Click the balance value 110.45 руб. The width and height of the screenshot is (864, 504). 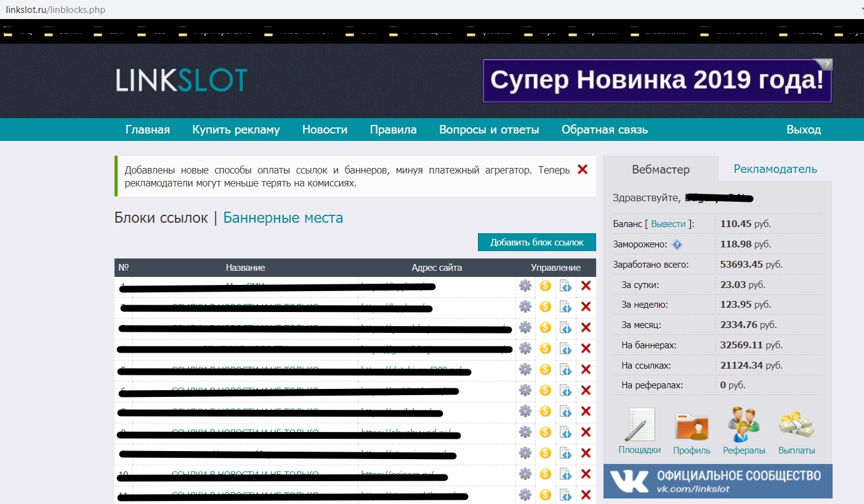746,224
